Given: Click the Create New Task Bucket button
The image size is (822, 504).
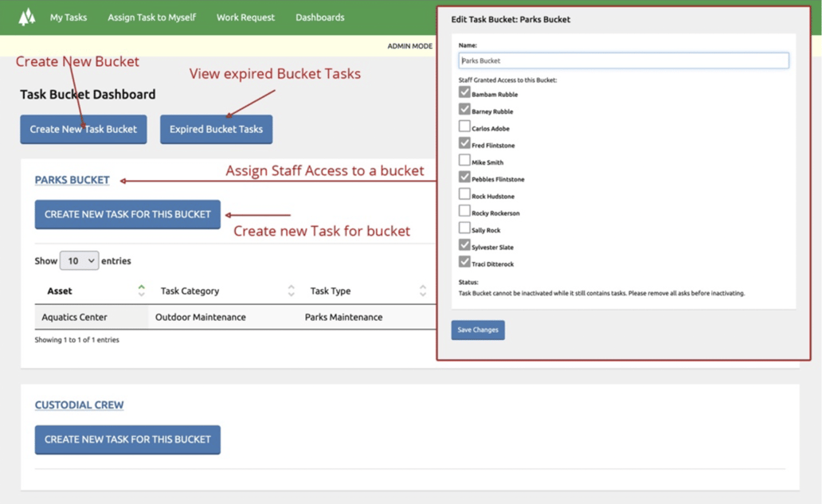Looking at the screenshot, I should pyautogui.click(x=83, y=128).
